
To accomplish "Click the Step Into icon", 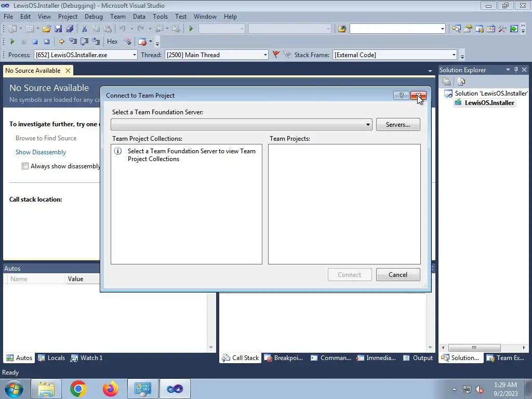I will point(73,42).
